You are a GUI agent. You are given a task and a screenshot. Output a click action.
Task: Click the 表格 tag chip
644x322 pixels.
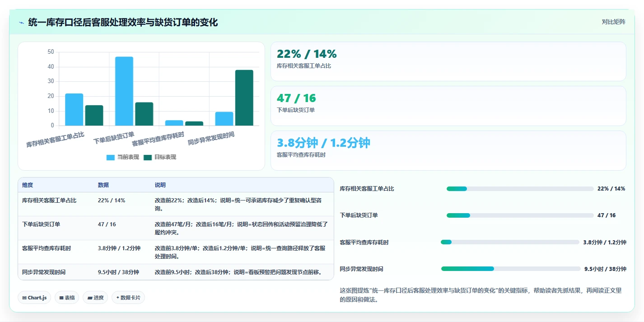point(67,298)
